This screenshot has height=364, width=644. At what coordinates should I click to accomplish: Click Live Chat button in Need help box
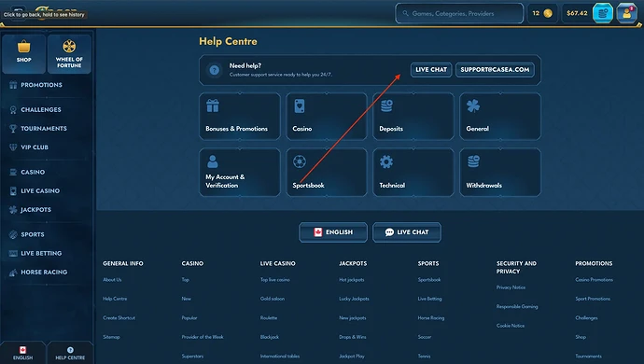[x=431, y=70]
